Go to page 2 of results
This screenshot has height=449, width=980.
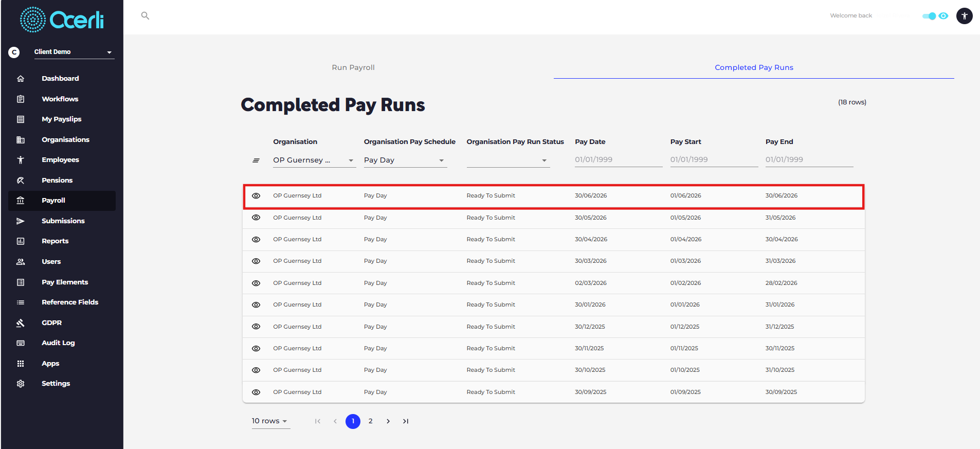[370, 421]
